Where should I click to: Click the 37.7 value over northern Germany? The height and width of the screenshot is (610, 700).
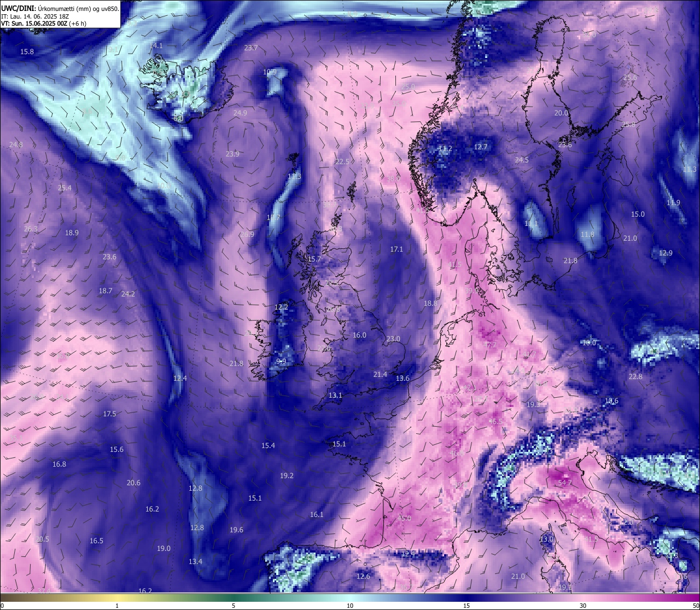point(489,345)
